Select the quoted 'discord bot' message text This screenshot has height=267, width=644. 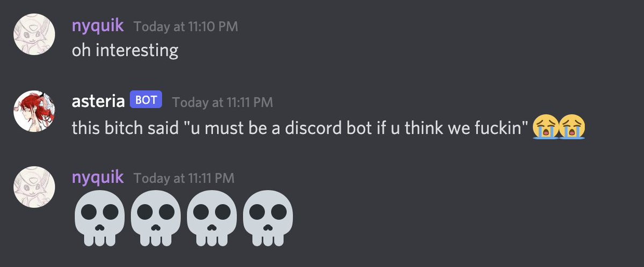(353, 128)
